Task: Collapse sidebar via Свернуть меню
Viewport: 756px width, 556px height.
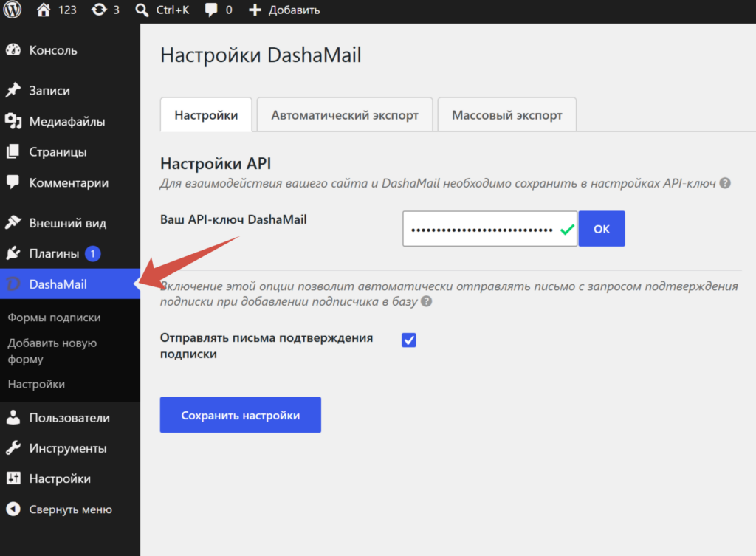Action: 70,509
